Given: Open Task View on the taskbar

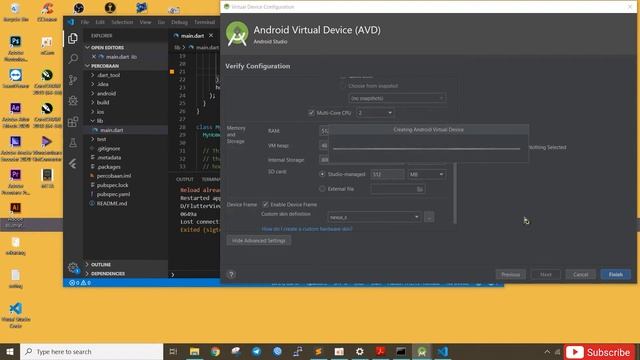Looking at the screenshot, I should (173, 351).
